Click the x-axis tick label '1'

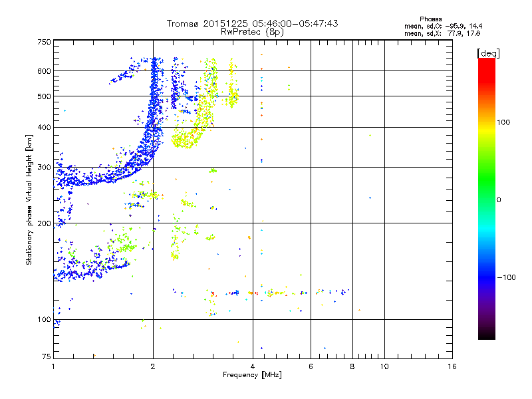click(53, 366)
